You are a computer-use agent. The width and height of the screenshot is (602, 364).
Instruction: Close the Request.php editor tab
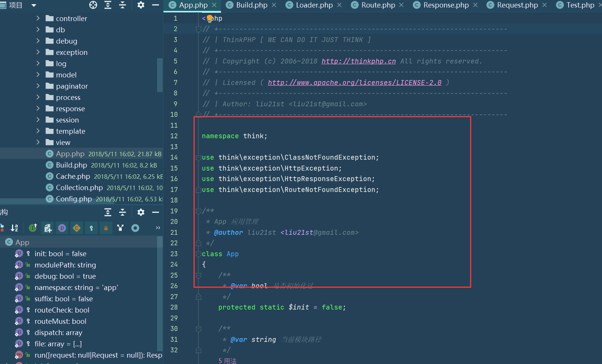click(x=545, y=5)
